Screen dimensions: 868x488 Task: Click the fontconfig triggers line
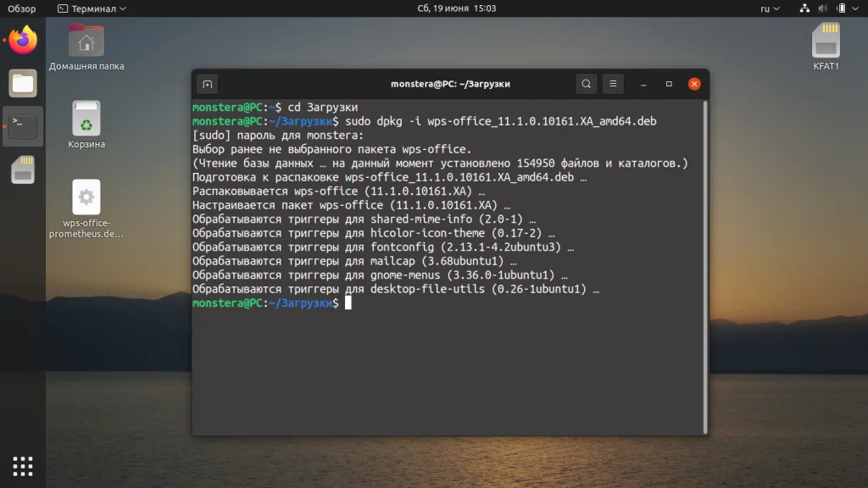click(383, 247)
